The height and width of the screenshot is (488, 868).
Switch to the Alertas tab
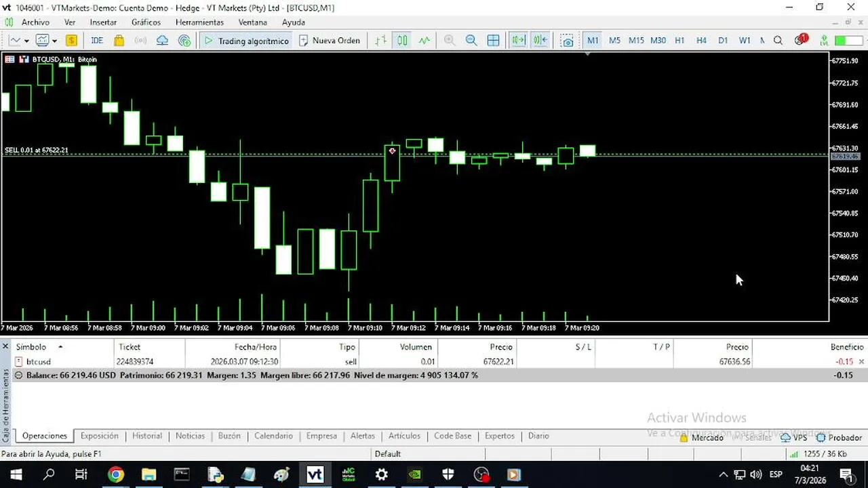(x=363, y=436)
